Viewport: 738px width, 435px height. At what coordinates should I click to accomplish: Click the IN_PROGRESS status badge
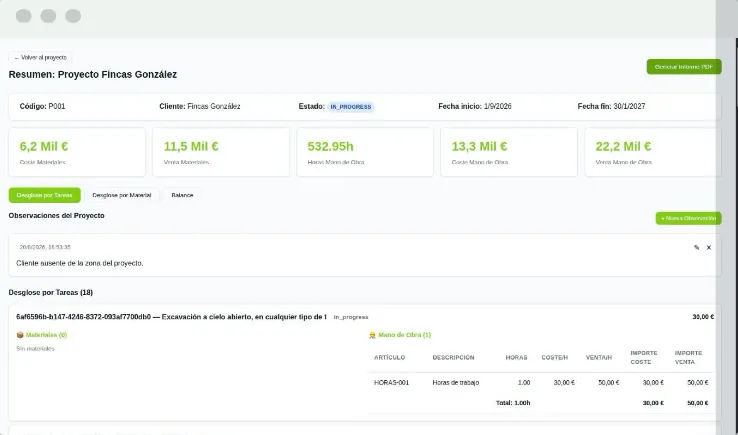click(x=351, y=107)
